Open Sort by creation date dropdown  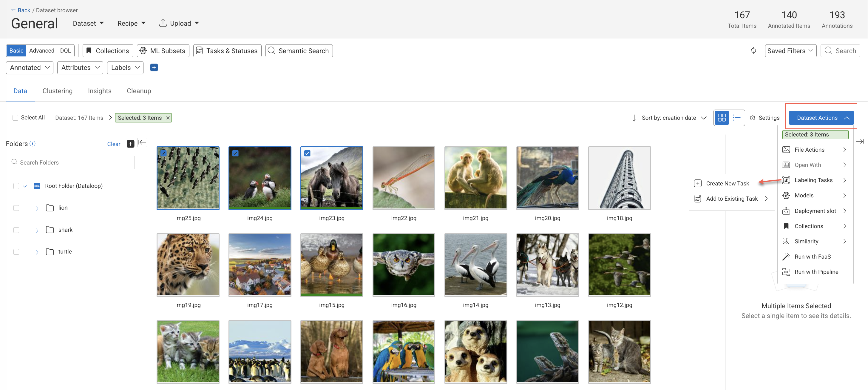[x=674, y=118]
